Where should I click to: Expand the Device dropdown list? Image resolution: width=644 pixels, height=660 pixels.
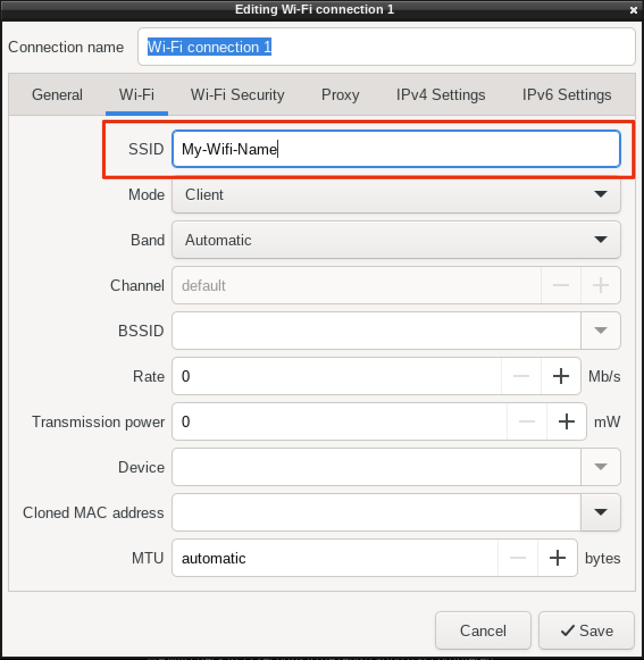coord(600,467)
